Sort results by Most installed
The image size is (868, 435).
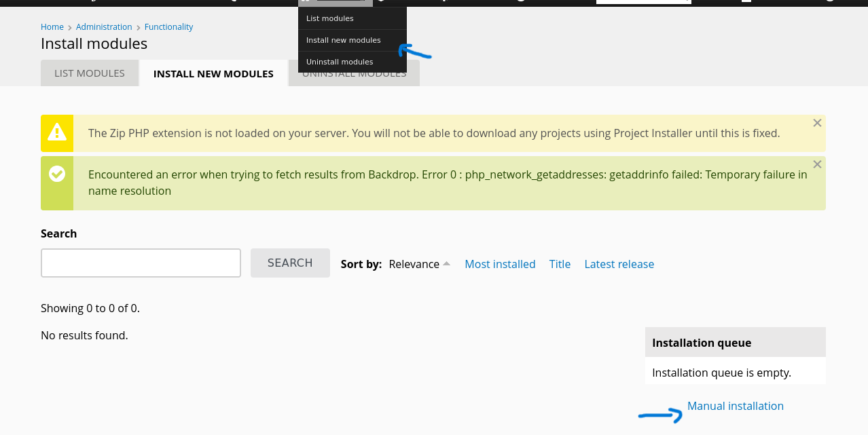tap(500, 264)
